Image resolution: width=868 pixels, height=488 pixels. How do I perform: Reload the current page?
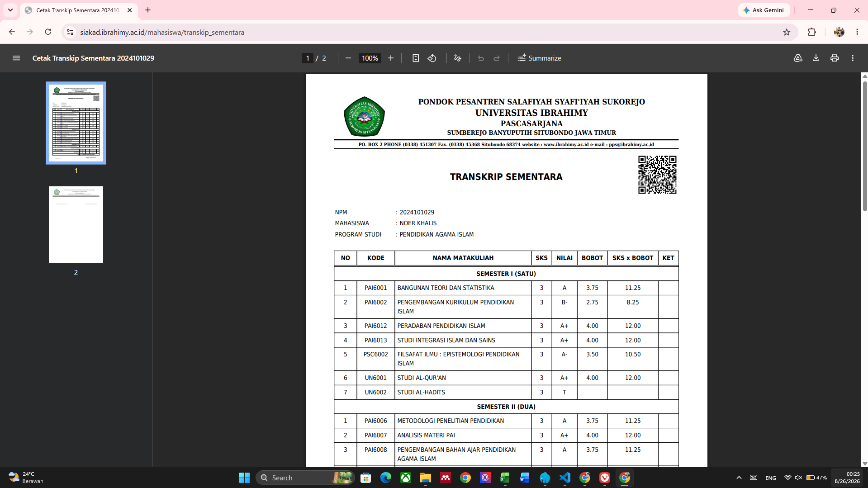click(x=48, y=32)
